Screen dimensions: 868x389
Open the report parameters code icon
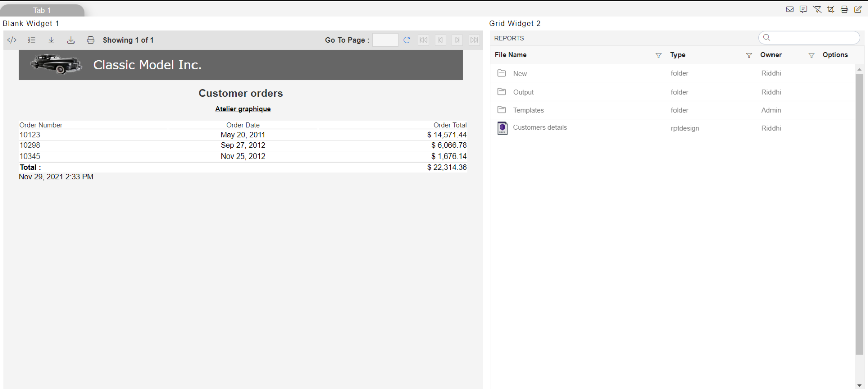(x=12, y=40)
